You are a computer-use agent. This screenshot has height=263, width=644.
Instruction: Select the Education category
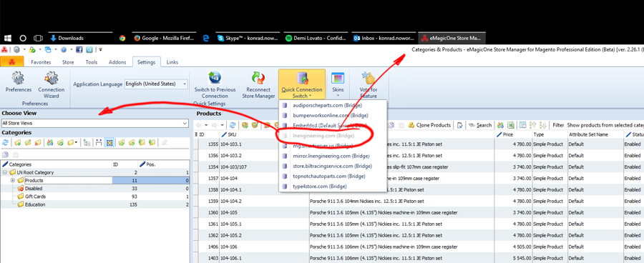[95, 204]
